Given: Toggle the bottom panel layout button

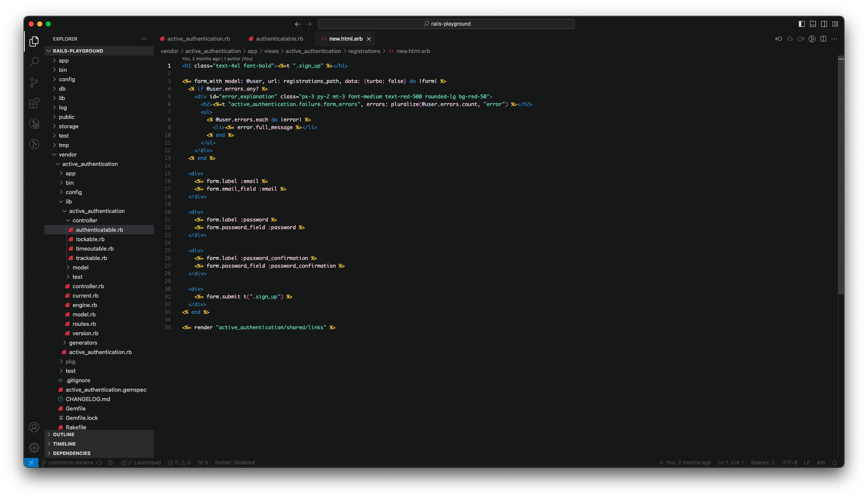Looking at the screenshot, I should coord(813,24).
